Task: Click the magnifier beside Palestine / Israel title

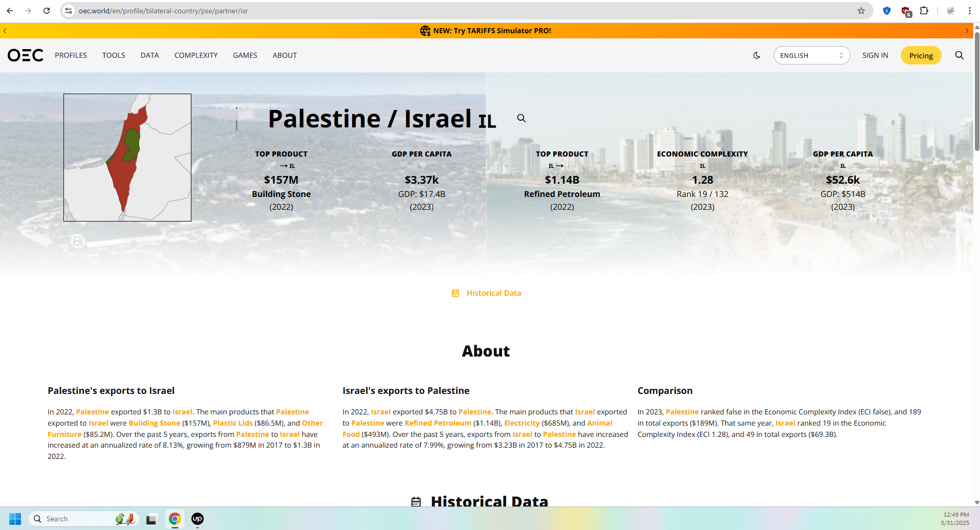Action: pyautogui.click(x=521, y=118)
